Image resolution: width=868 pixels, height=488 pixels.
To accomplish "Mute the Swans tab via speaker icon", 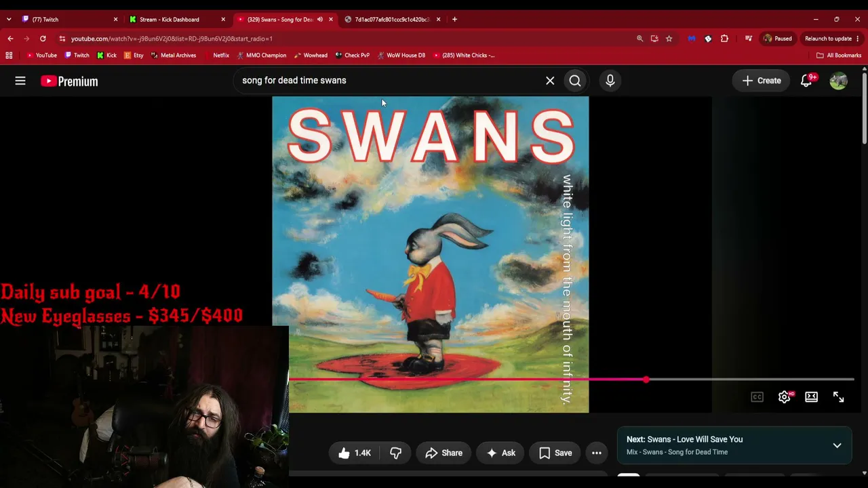I will point(320,20).
